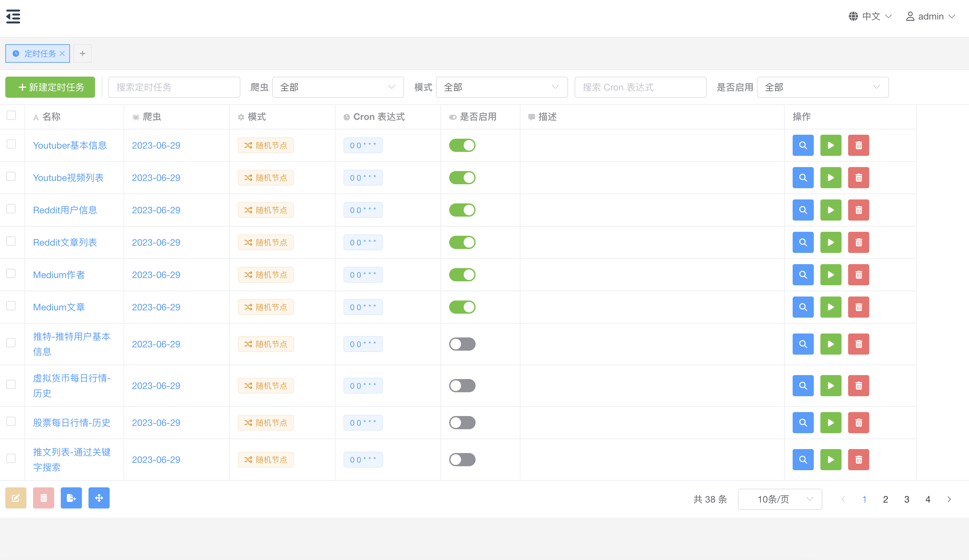Open the 爬虫 filter dropdown

click(338, 87)
